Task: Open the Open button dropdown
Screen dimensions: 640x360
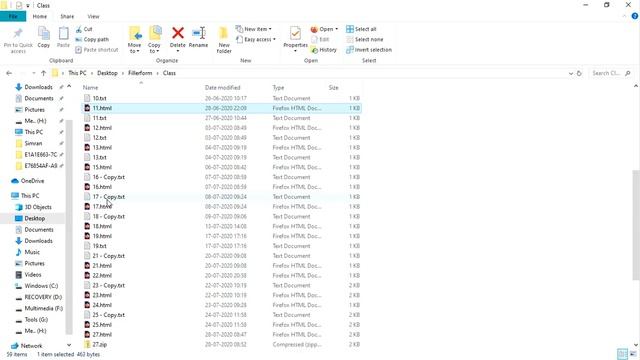Action: 324,29
